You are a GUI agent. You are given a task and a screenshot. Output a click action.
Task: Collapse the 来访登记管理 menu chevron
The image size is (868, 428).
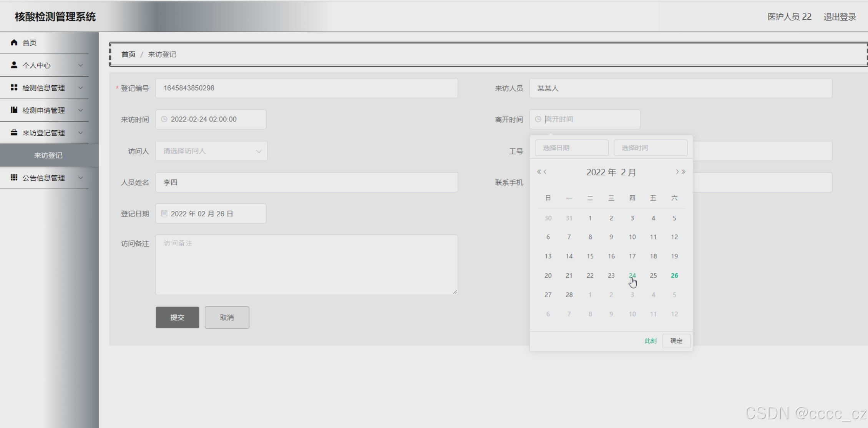pyautogui.click(x=81, y=133)
